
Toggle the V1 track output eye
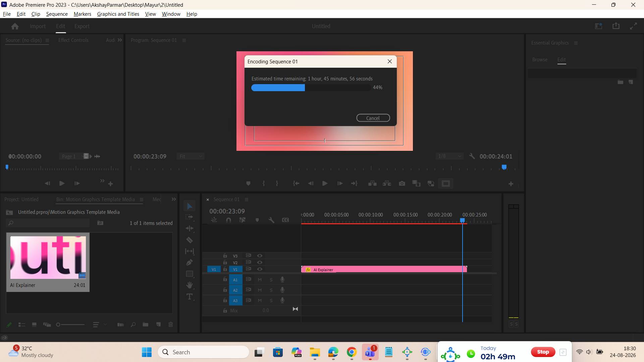(x=260, y=269)
